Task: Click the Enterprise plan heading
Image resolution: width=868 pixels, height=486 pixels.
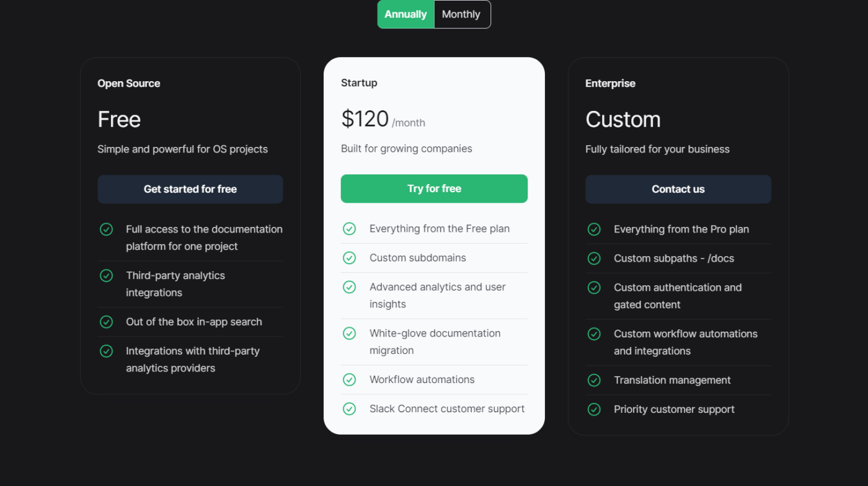Action: 610,83
